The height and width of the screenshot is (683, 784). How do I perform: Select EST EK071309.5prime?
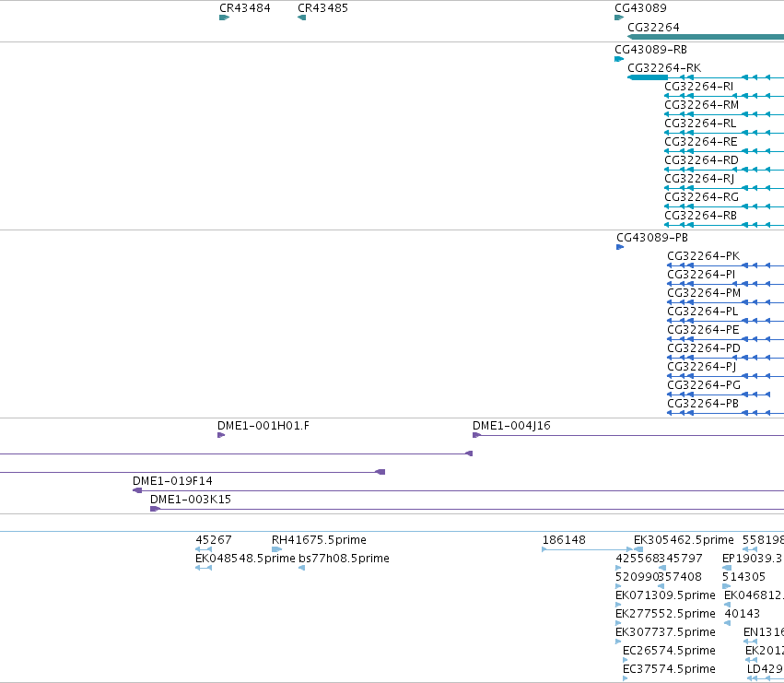(x=665, y=595)
